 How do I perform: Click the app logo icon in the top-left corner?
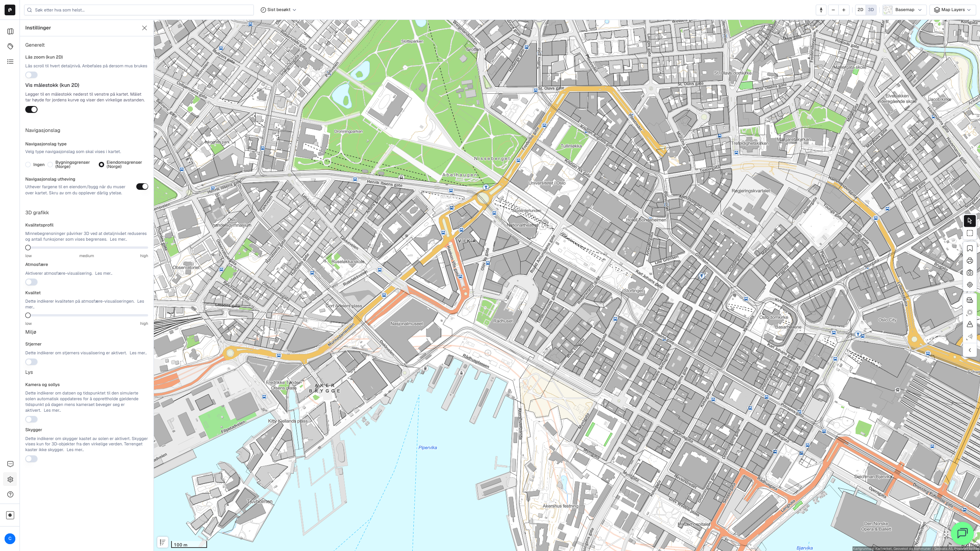point(10,10)
